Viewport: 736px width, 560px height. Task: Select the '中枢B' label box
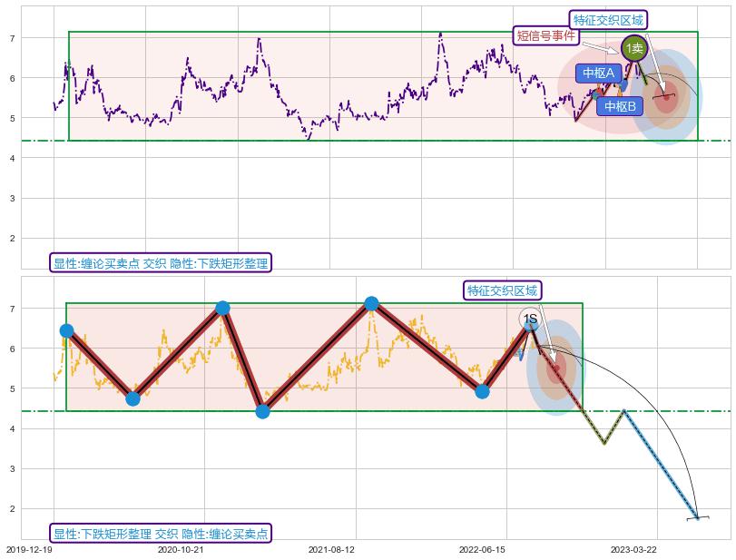(620, 106)
